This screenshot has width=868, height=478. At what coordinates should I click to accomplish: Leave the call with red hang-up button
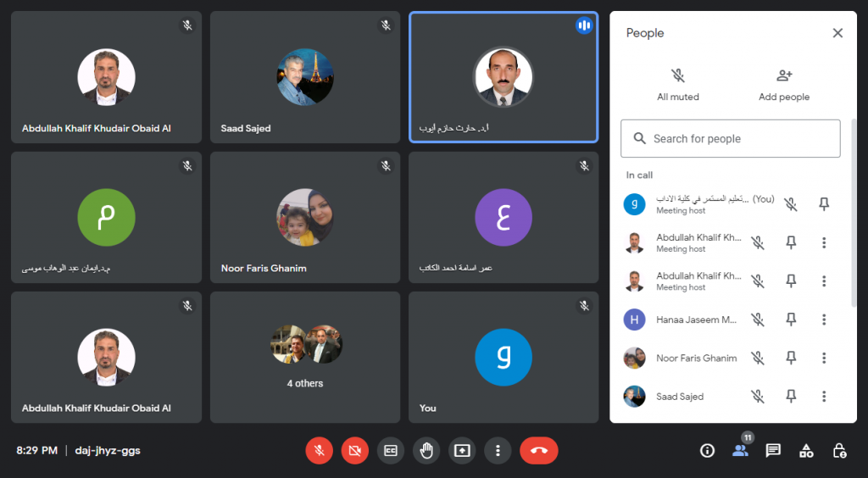(538, 450)
